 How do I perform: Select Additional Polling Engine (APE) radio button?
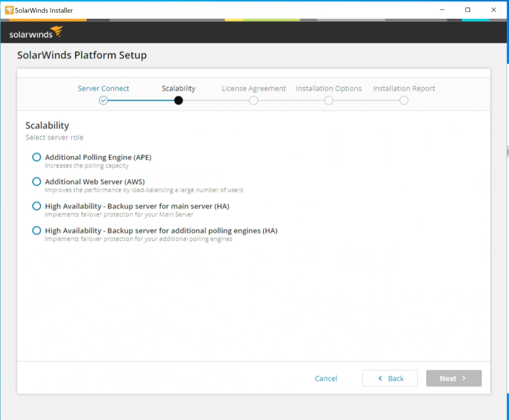36,157
